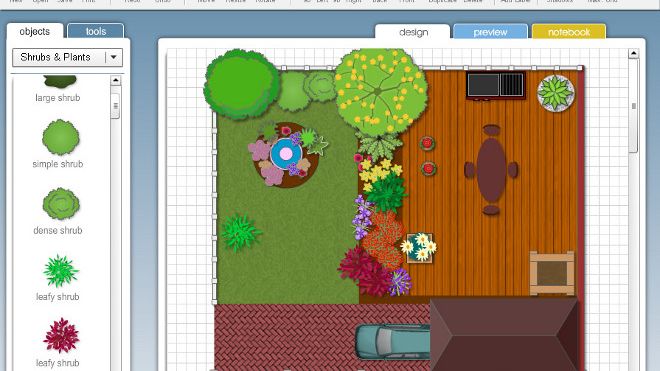Select the teal car on driveway
The image size is (660, 371).
(394, 341)
